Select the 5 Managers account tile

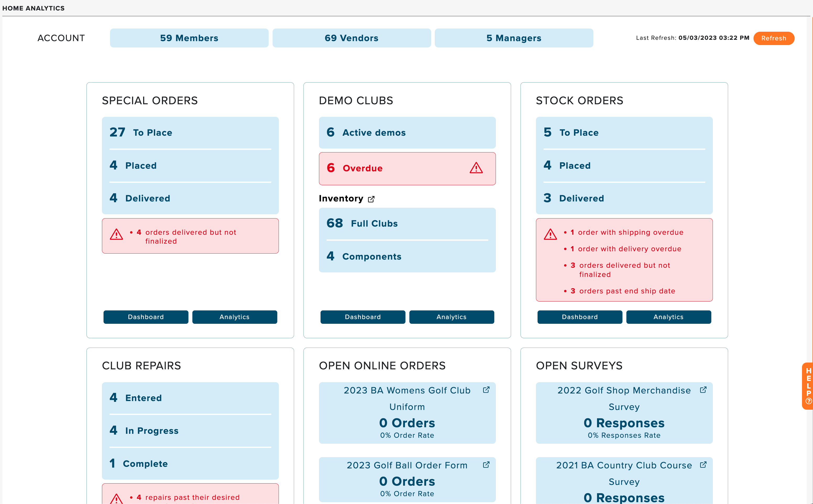(514, 38)
